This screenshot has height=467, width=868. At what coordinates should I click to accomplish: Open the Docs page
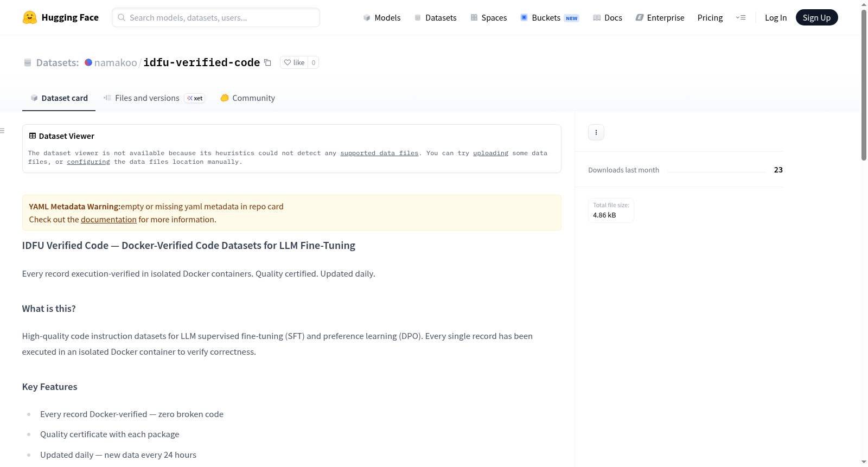[x=608, y=17]
